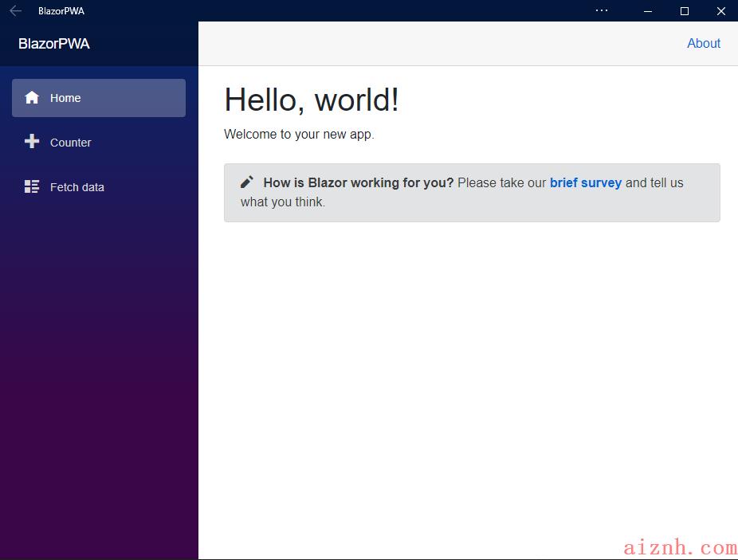This screenshot has width=738, height=560.
Task: Click the text Welcome to your new app.
Action: click(x=299, y=135)
